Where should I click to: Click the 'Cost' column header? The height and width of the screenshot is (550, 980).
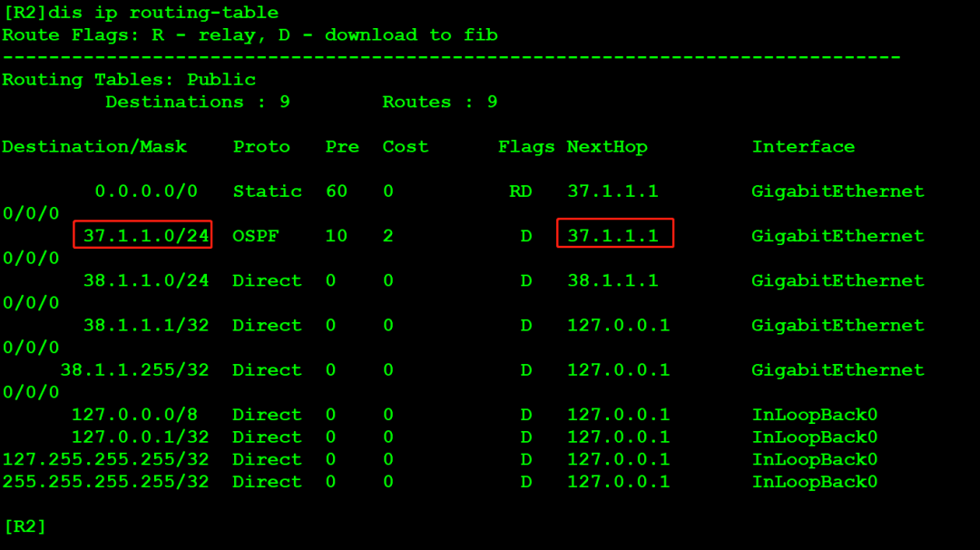point(405,147)
